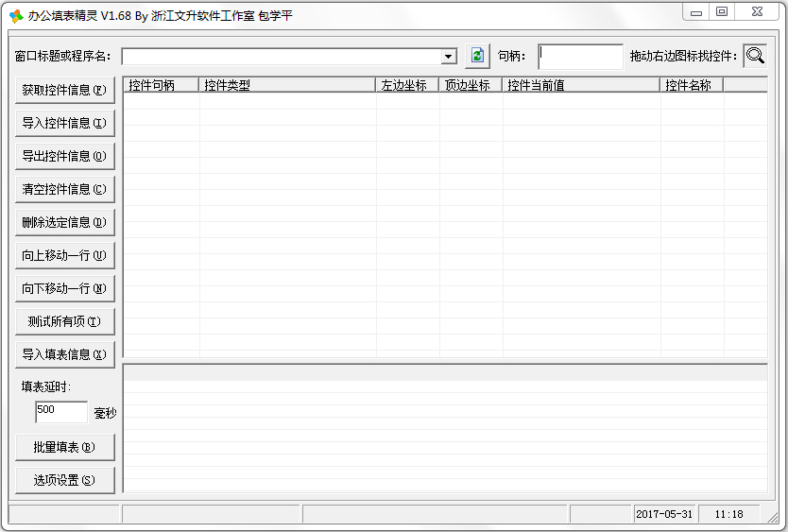The image size is (788, 532).
Task: Click the 向上移动一行 (U) button
Action: click(65, 255)
